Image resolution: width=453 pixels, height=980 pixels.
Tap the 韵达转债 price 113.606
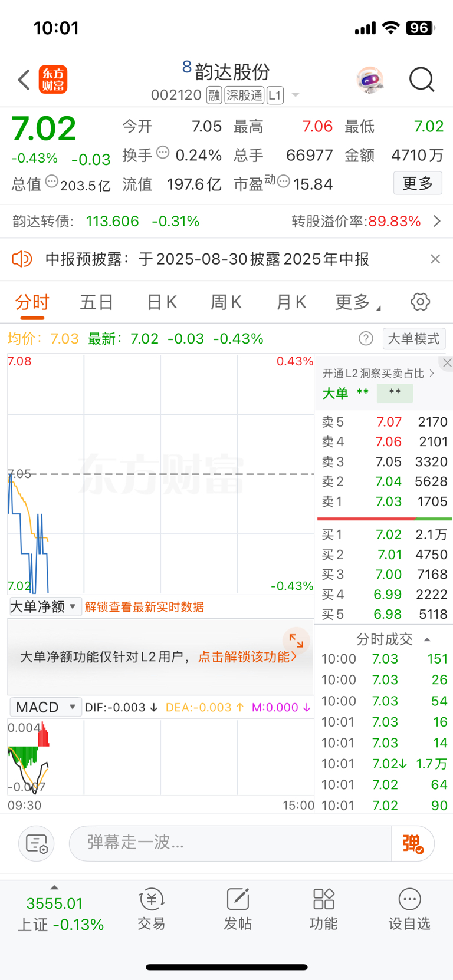pyautogui.click(x=112, y=221)
